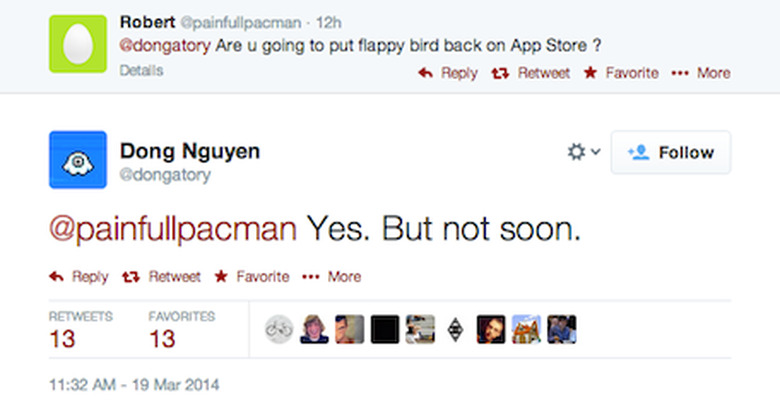The height and width of the screenshot is (405, 780).
Task: Reply to Dong Nguyen's tweet
Action: [x=78, y=277]
